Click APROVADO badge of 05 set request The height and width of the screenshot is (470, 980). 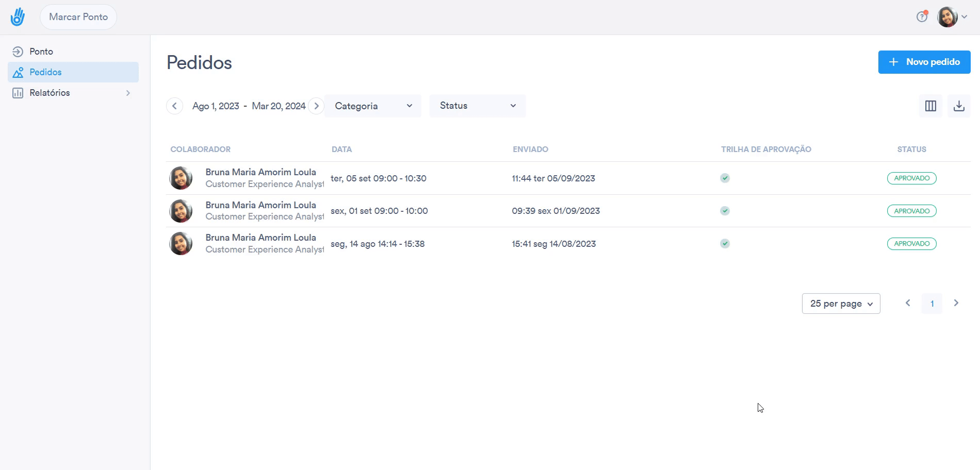(911, 178)
